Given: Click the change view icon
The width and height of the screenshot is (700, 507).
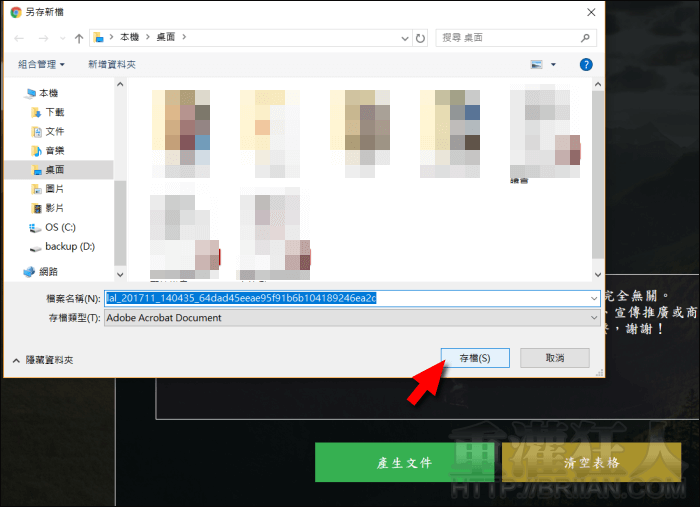Looking at the screenshot, I should click(537, 64).
